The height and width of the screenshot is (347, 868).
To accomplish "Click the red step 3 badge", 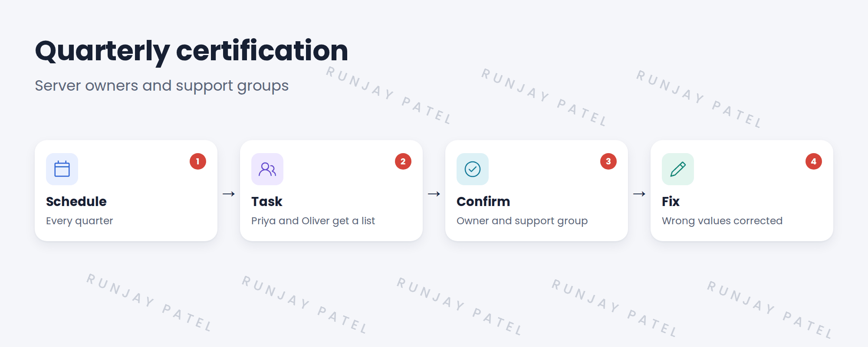I will [608, 161].
